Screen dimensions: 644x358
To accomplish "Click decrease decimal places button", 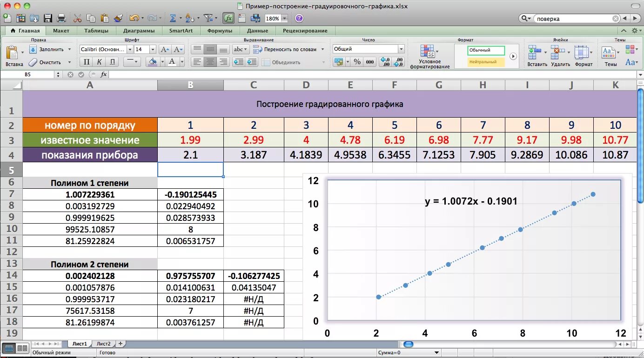I will pos(398,62).
